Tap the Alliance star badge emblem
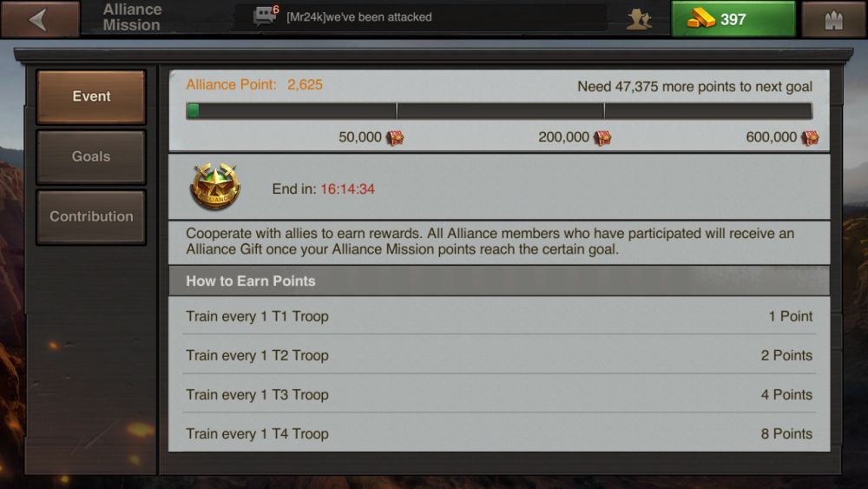 pyautogui.click(x=214, y=187)
